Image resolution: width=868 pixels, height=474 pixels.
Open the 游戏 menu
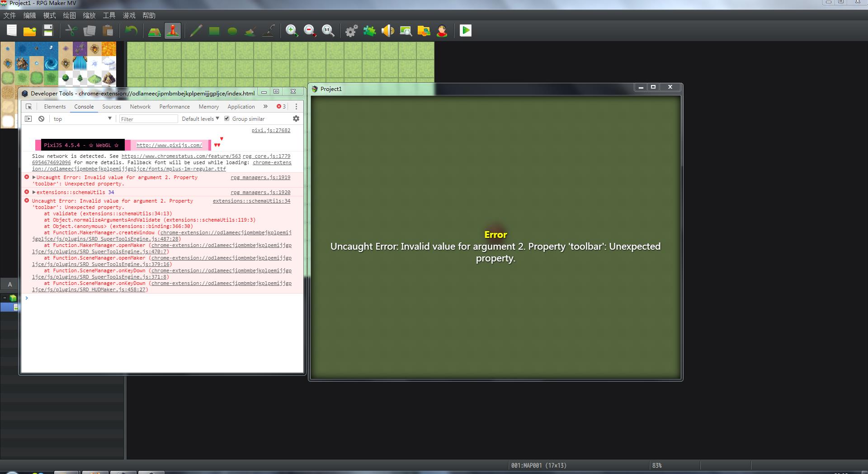point(129,15)
